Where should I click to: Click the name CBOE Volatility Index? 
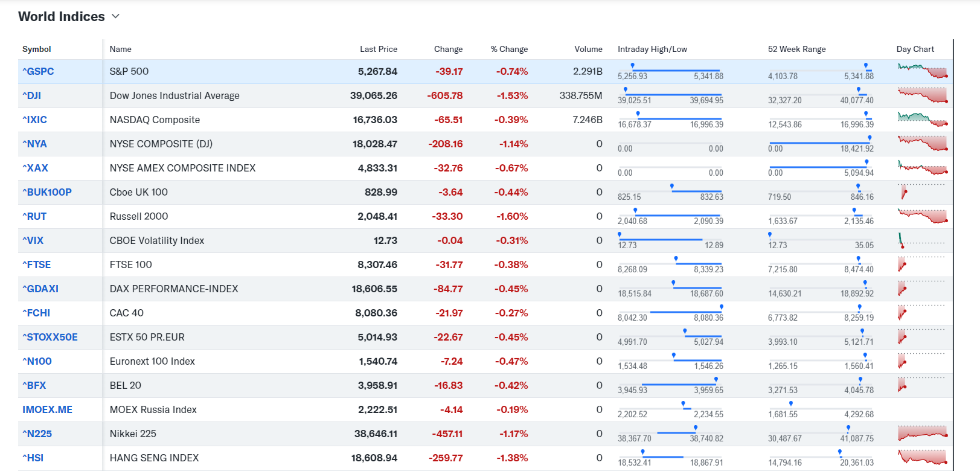[x=157, y=240]
